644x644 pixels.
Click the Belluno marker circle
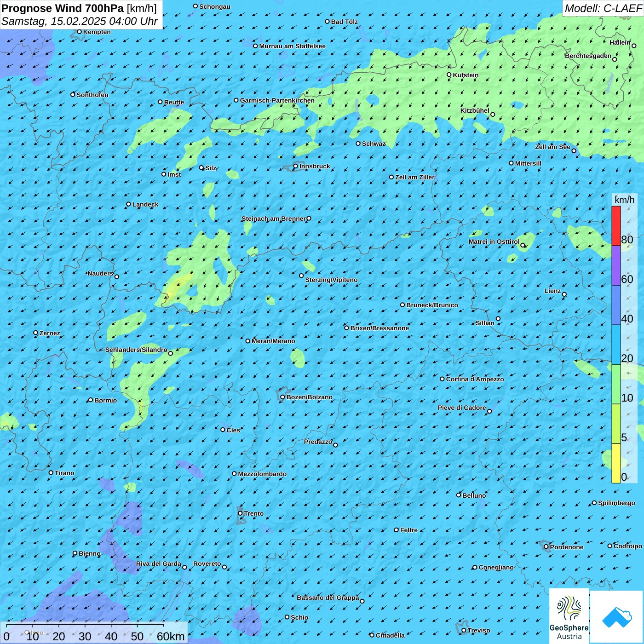[459, 495]
